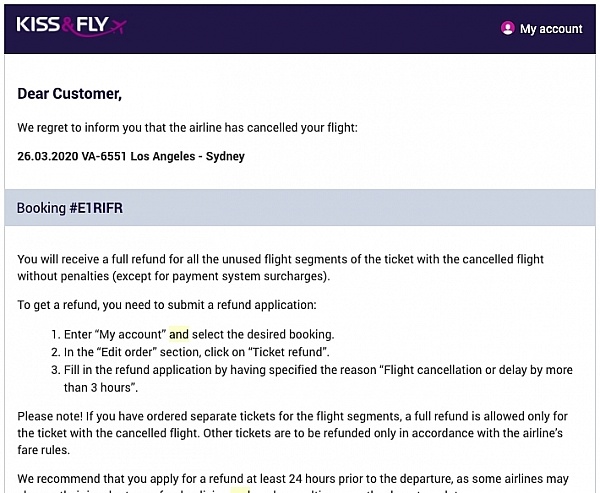Click the "Please note!" paragraph opening
The height and width of the screenshot is (493, 600).
point(50,416)
